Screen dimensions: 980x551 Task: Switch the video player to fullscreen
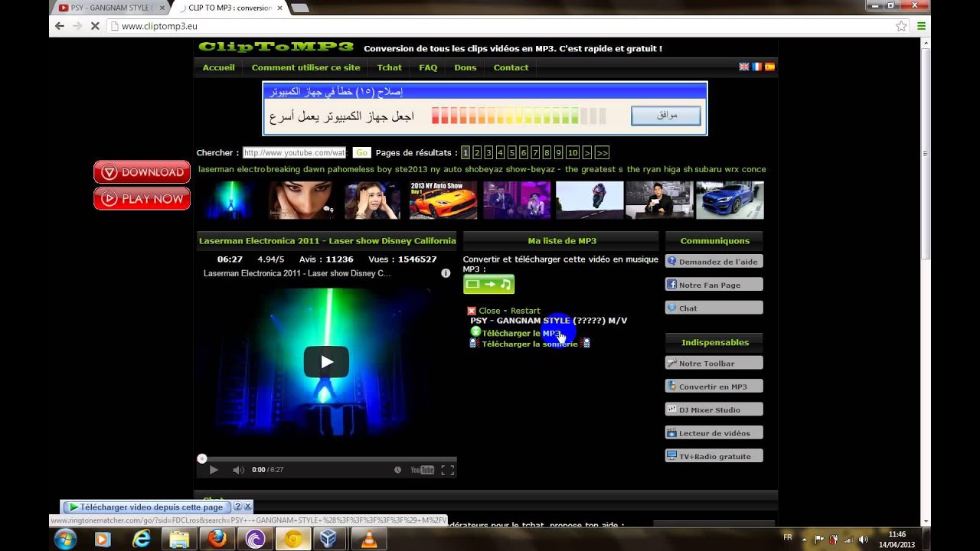(448, 470)
